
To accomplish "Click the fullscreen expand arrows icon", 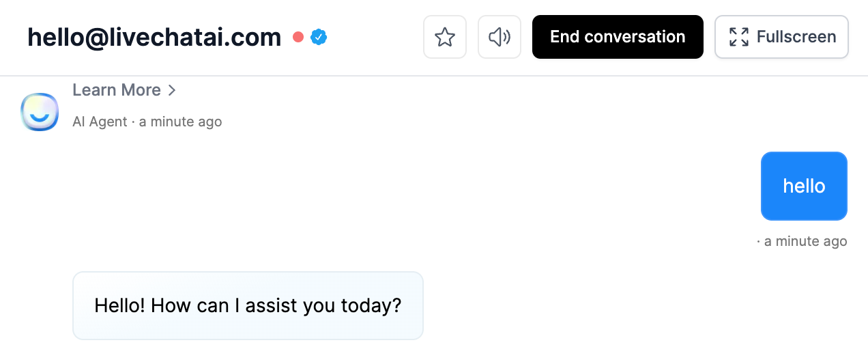I will click(x=738, y=37).
